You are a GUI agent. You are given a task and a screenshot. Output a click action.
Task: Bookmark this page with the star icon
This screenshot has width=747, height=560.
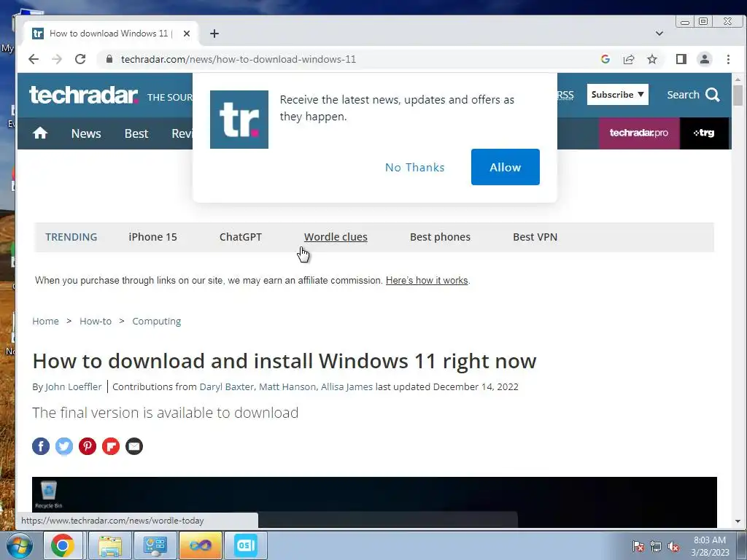pos(652,59)
